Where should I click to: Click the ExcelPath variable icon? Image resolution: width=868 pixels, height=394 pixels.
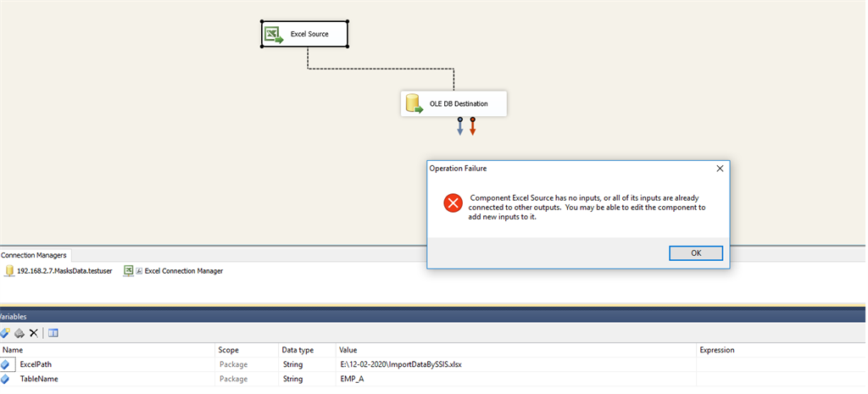click(6, 364)
